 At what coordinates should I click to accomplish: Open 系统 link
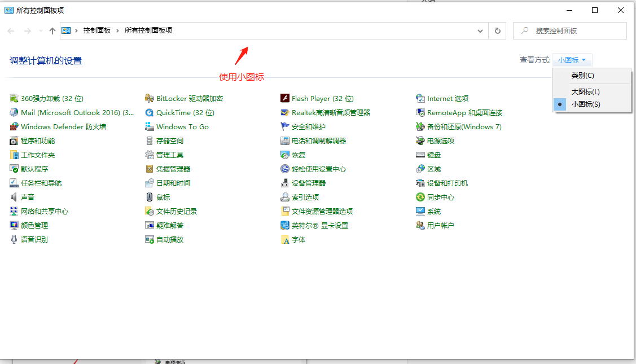coord(434,212)
